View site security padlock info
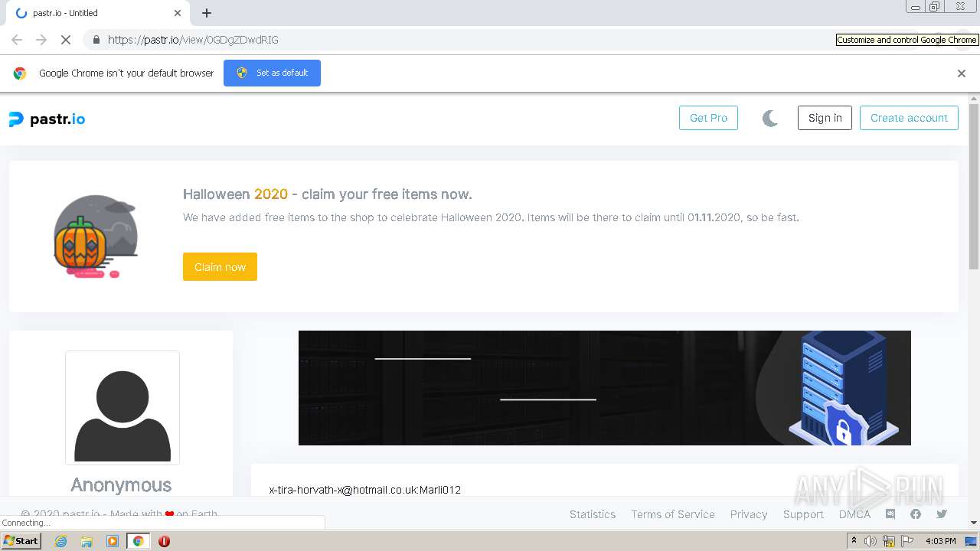980x551 pixels. (96, 40)
